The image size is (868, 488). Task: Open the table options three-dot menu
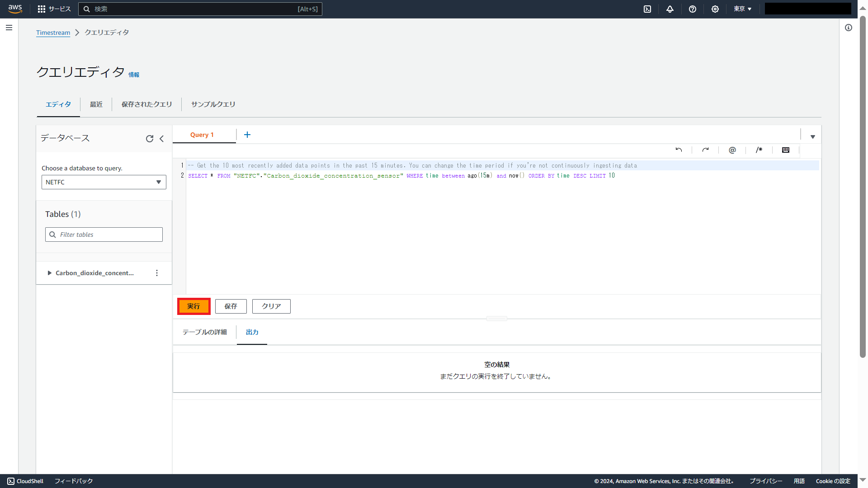(x=157, y=272)
